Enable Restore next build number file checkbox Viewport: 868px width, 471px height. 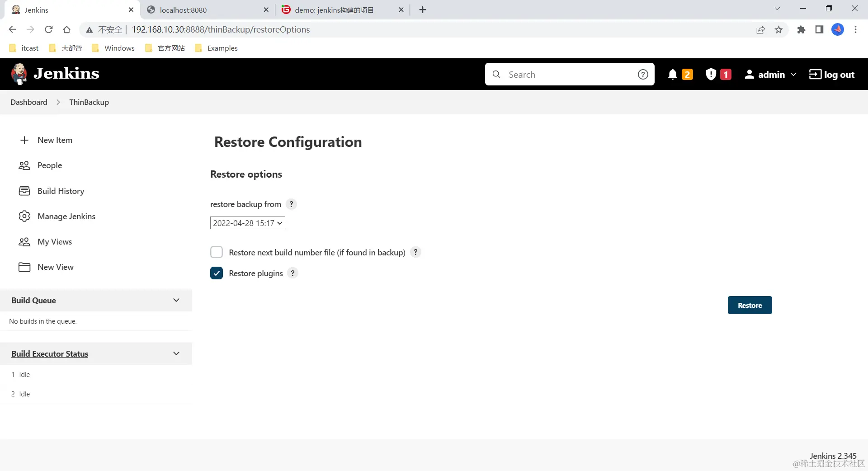click(x=217, y=252)
